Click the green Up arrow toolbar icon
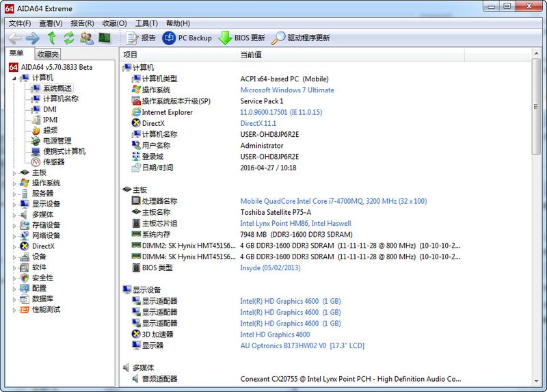 (52, 38)
